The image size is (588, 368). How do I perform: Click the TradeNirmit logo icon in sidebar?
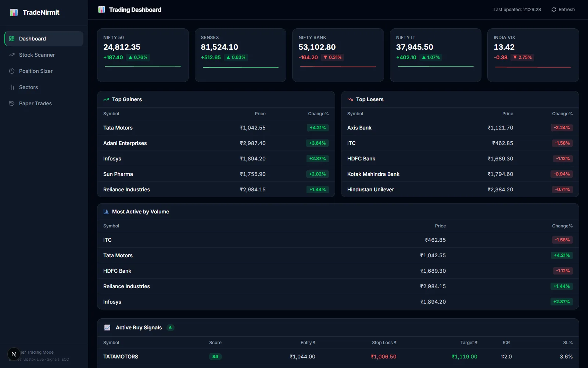[14, 13]
